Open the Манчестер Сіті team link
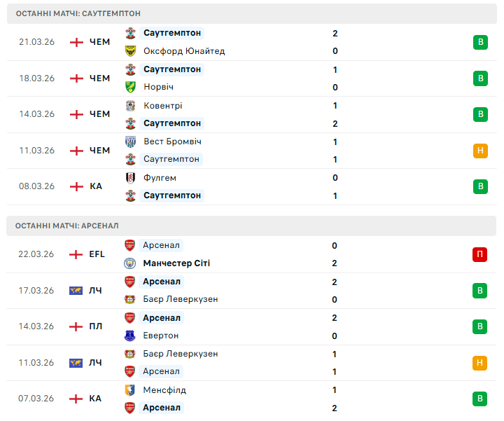The image size is (504, 421). [x=176, y=263]
